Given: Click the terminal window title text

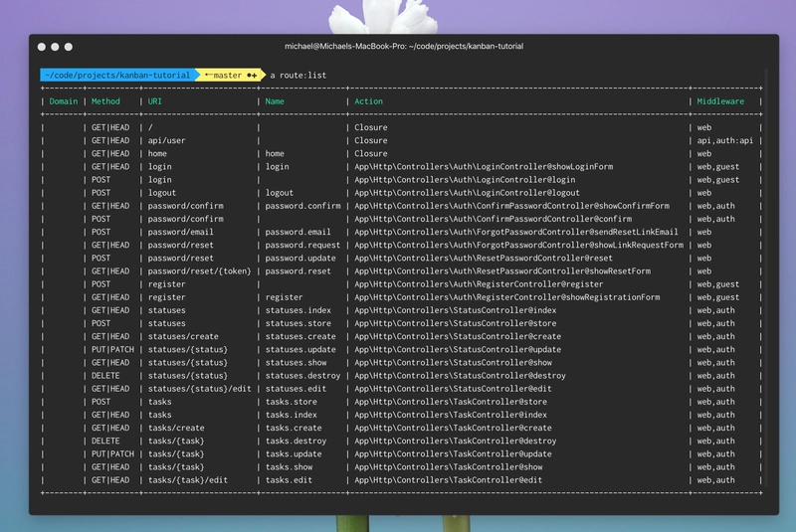Looking at the screenshot, I should [x=403, y=47].
